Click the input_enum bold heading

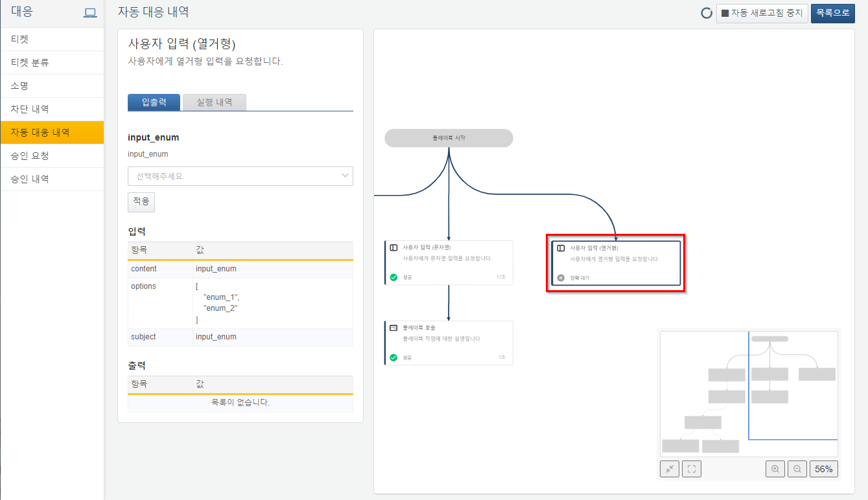pyautogui.click(x=154, y=137)
